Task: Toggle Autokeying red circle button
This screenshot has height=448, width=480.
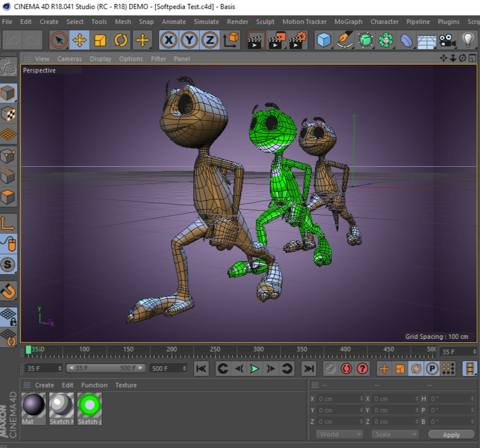Action: [x=346, y=369]
